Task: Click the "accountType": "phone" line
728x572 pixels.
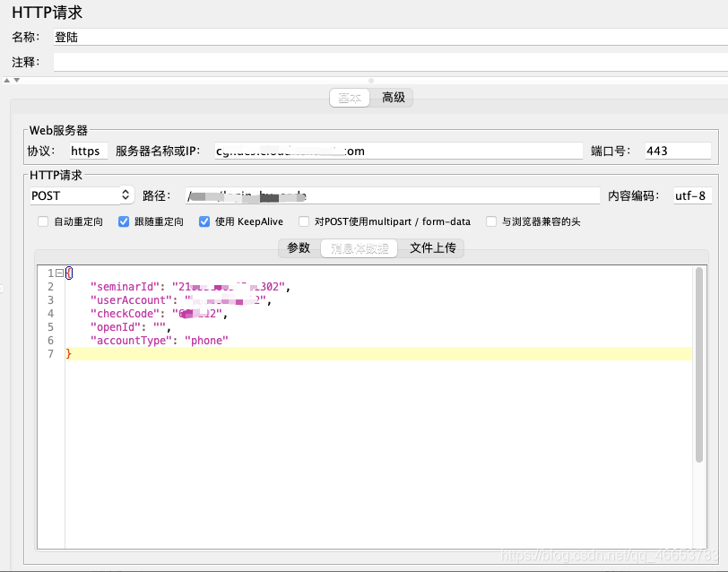Action: [x=160, y=341]
